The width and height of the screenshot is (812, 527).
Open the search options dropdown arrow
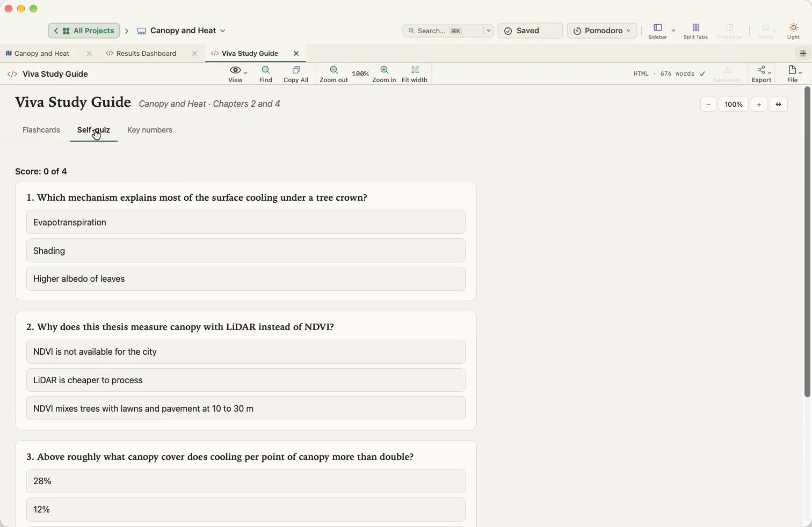488,31
